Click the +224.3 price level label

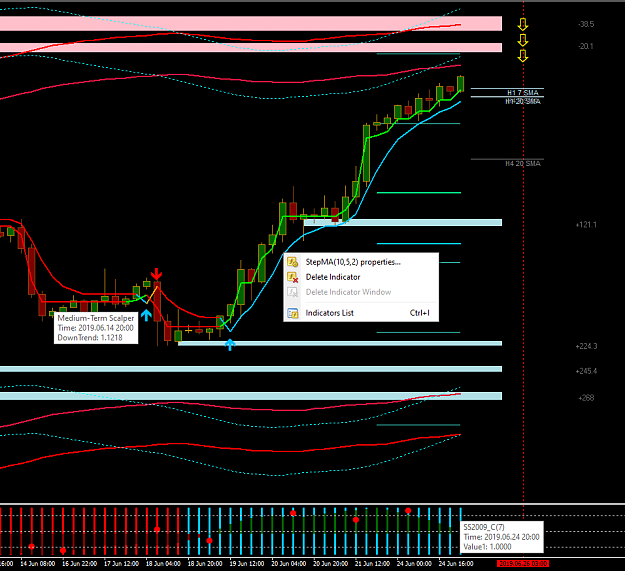(x=586, y=346)
